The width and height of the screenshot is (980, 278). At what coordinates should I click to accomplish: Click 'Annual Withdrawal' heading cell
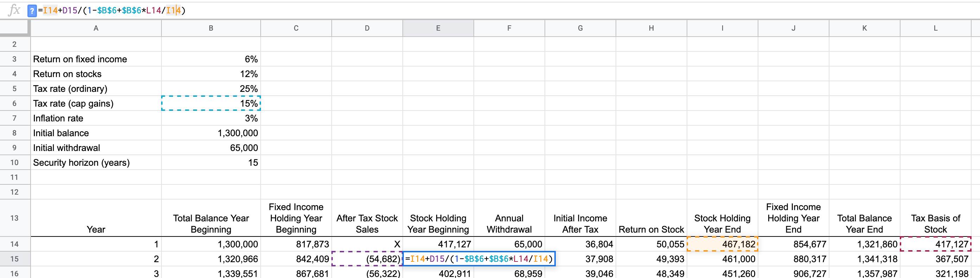click(509, 218)
